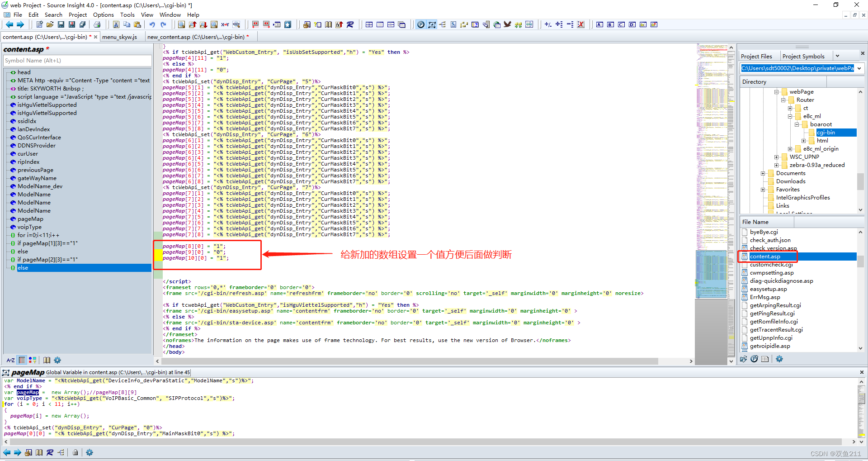Toggle the Context window toolbar button
Screen dimensions: 868x461
click(x=432, y=24)
